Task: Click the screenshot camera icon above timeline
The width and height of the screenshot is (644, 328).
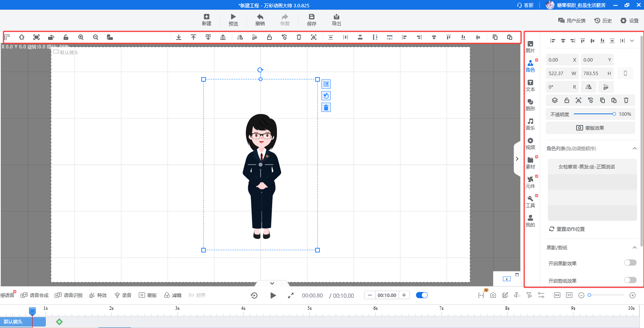Action: click(x=493, y=295)
